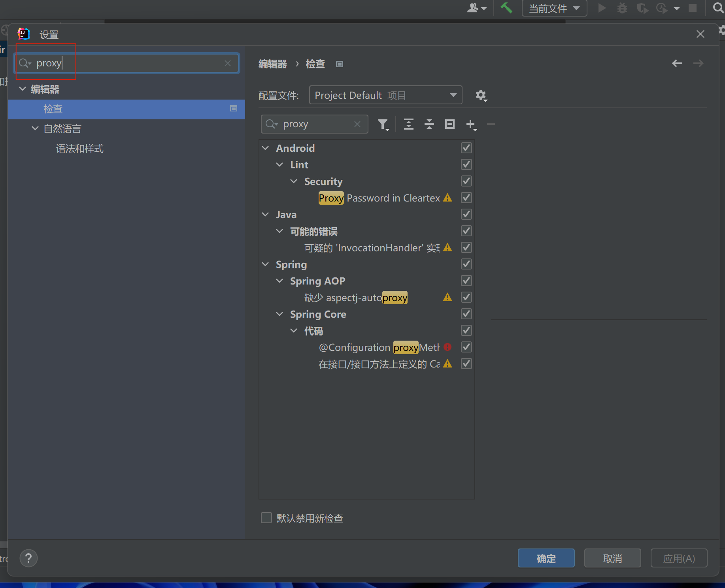Click the back navigation arrow
Image resolution: width=725 pixels, height=588 pixels.
pyautogui.click(x=677, y=63)
